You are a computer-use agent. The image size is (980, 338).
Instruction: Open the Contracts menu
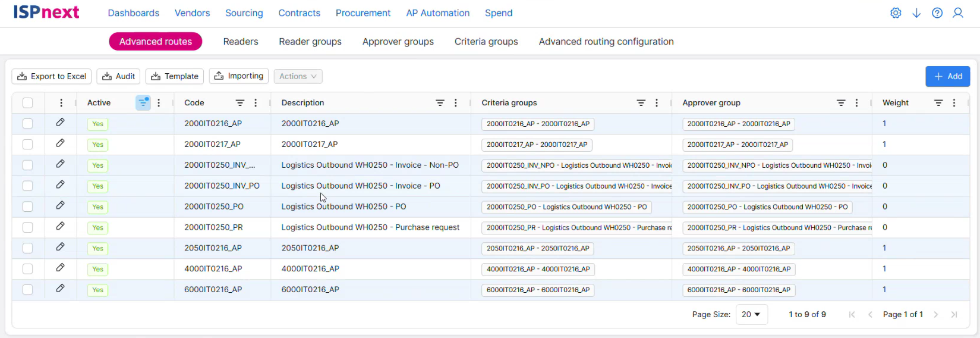300,13
